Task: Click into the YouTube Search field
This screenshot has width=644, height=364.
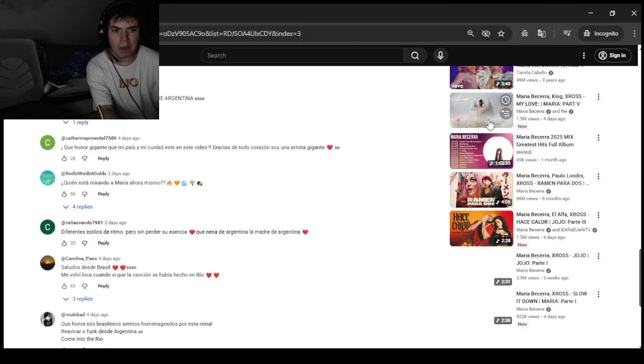Action: [302, 56]
